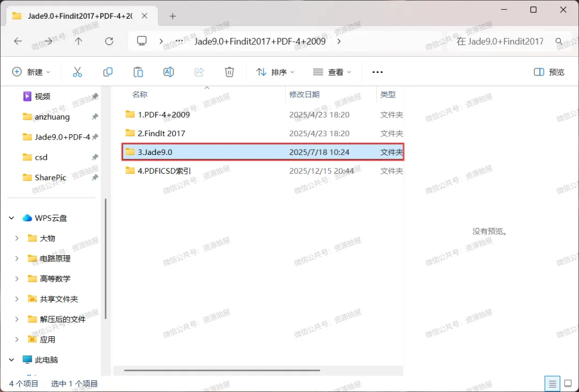
Task: Rename the selected folder
Action: (x=168, y=72)
